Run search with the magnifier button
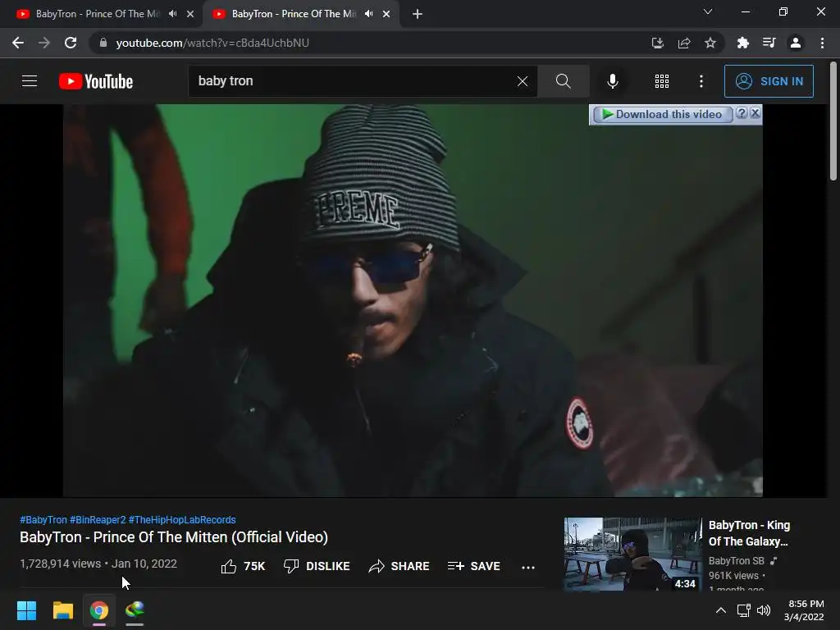The image size is (840, 630). point(563,81)
